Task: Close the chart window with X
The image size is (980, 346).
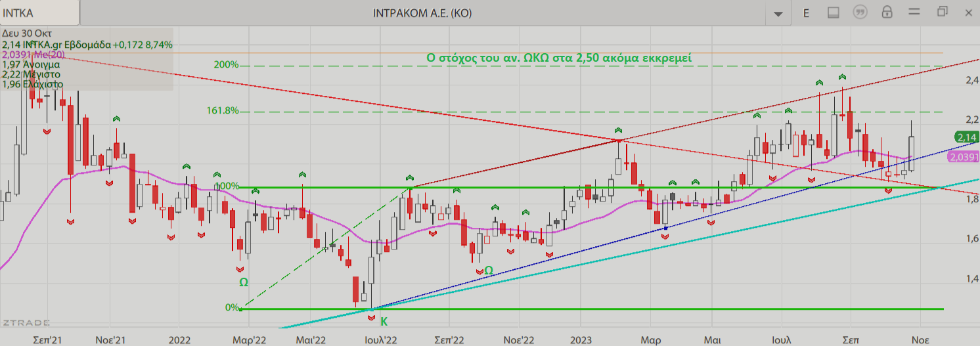Action: tap(969, 12)
